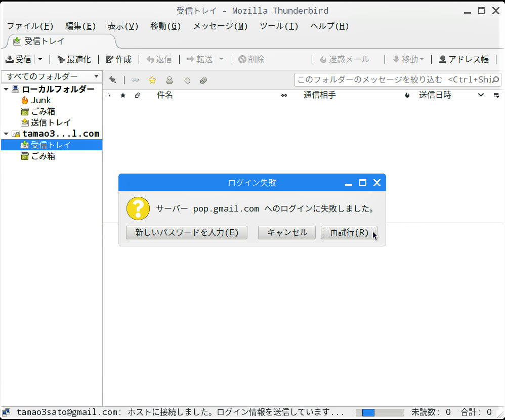Open the ツール(T) menu

tap(279, 26)
